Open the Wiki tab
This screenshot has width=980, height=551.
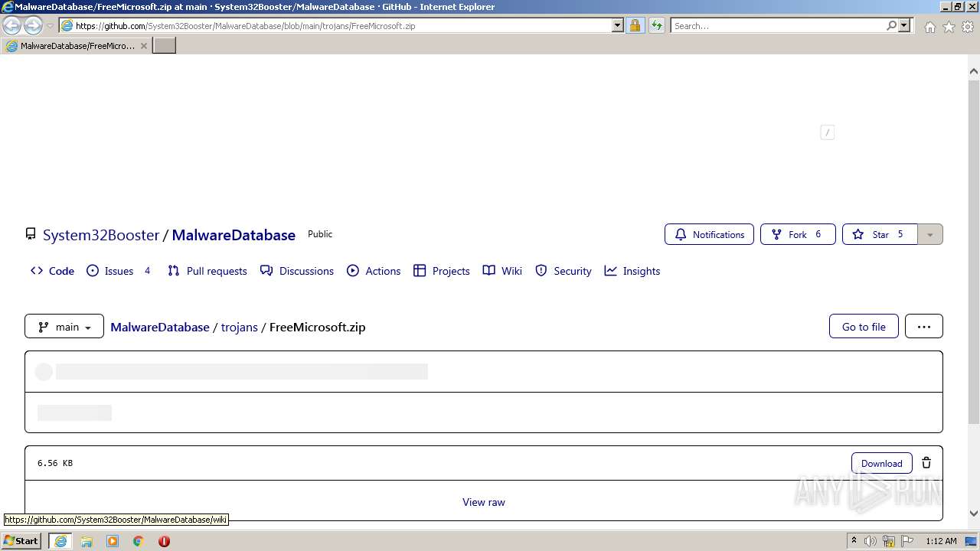point(502,271)
